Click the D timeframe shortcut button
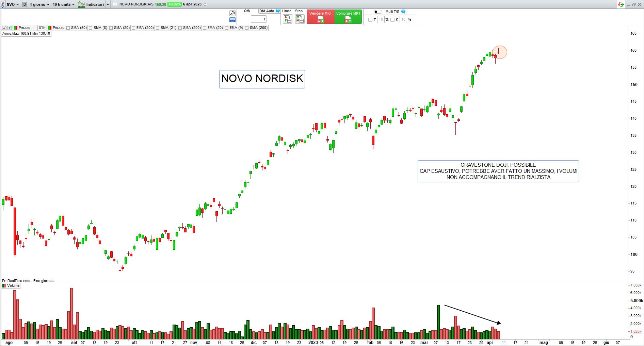 point(25,4)
